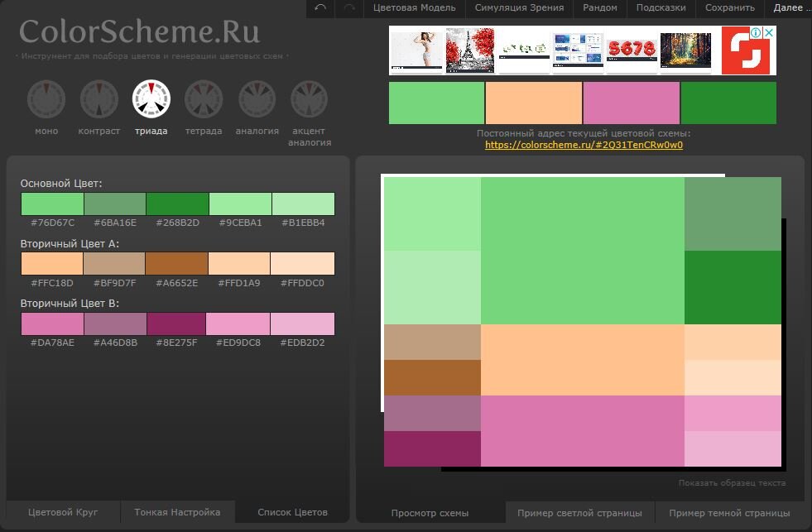
Task: Click Показать образец текста
Action: (x=732, y=482)
